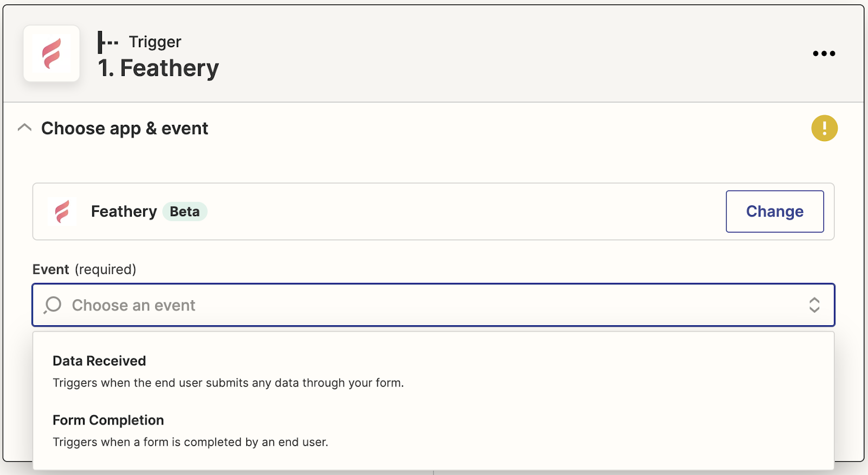The image size is (868, 475).
Task: Click the Trigger label text
Action: point(155,42)
